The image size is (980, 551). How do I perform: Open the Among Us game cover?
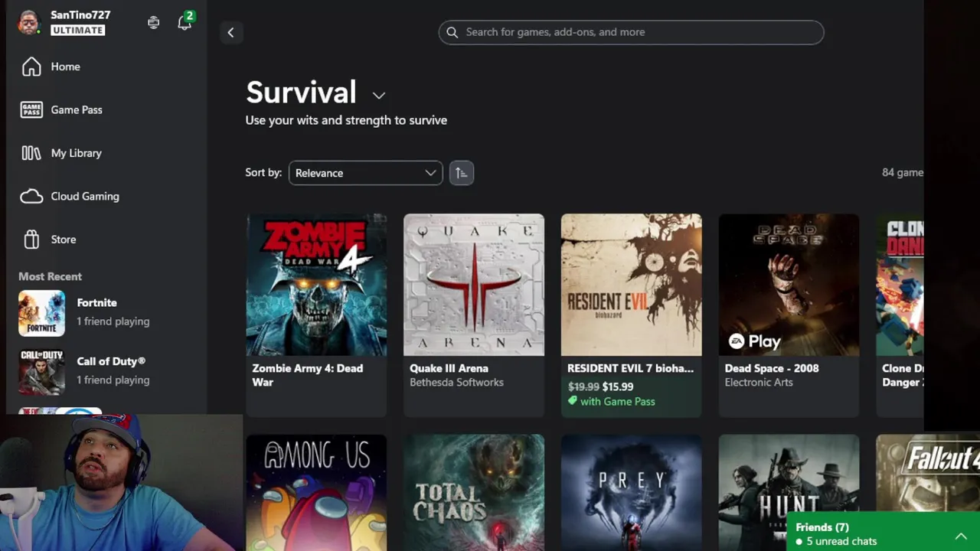pos(316,493)
